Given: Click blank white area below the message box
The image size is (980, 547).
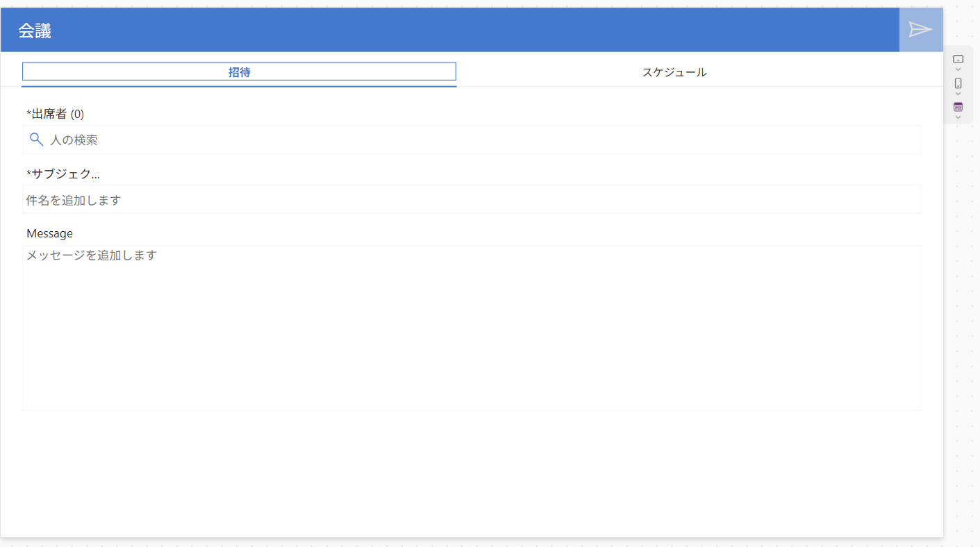Looking at the screenshot, I should click(x=471, y=472).
